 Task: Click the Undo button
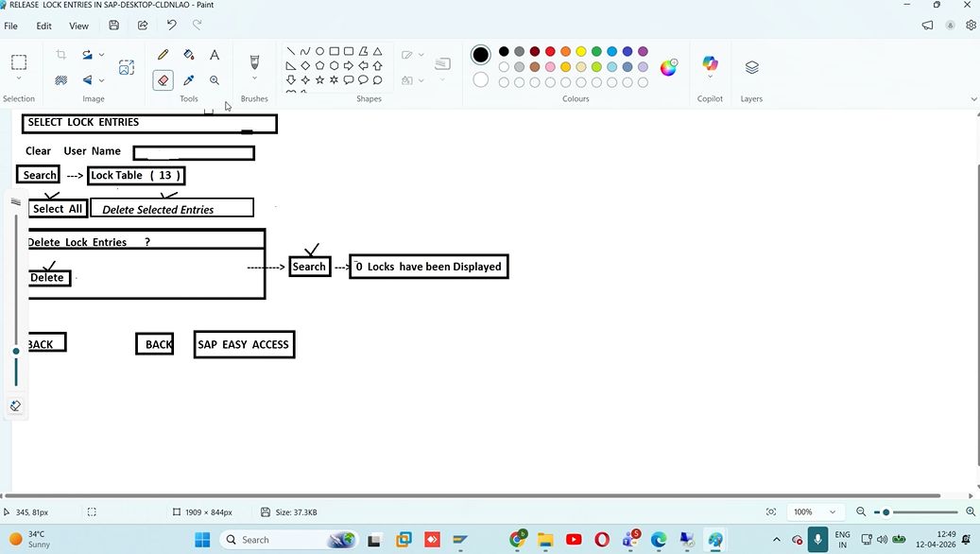click(171, 26)
